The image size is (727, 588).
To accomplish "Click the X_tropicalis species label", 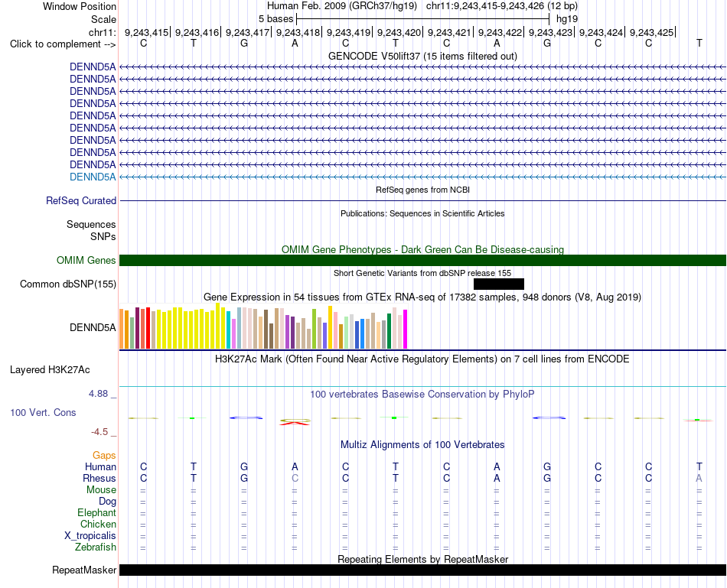I will point(90,536).
